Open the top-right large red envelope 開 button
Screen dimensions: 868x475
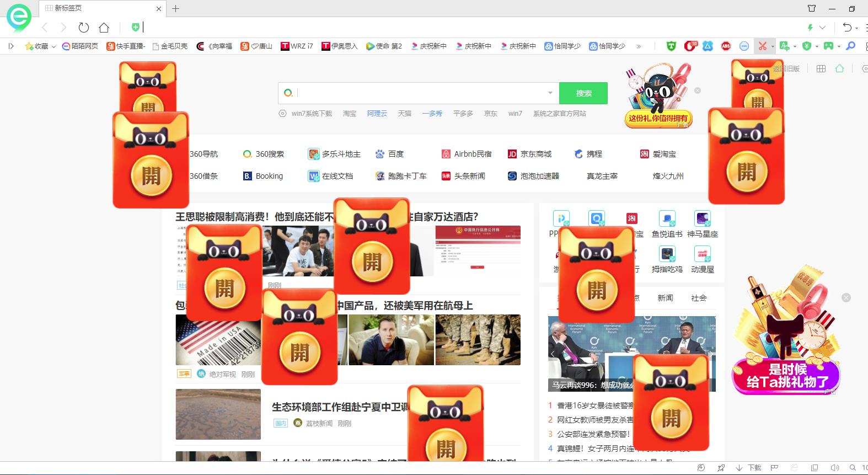click(x=746, y=171)
